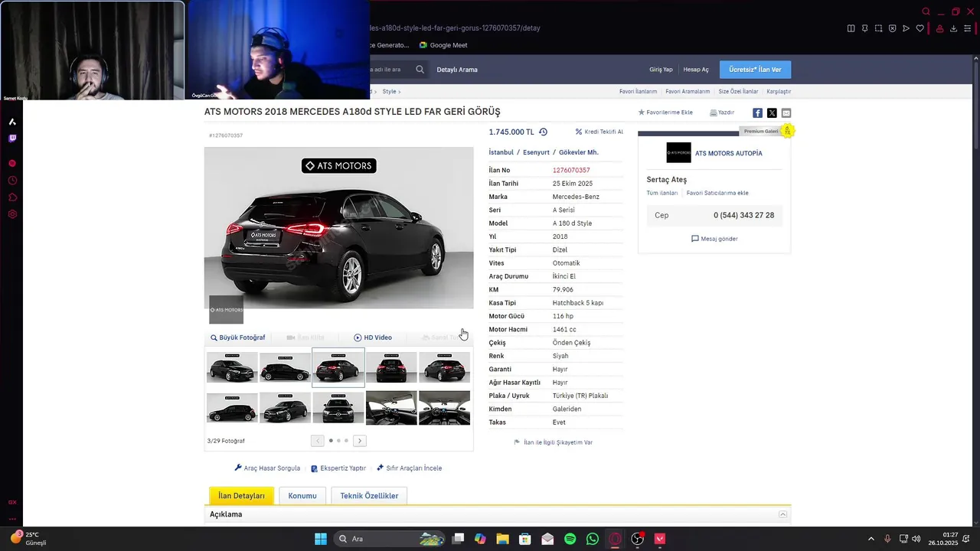Viewport: 980px width, 551px height.
Task: Open Microsoft Store from the taskbar
Action: (524, 539)
